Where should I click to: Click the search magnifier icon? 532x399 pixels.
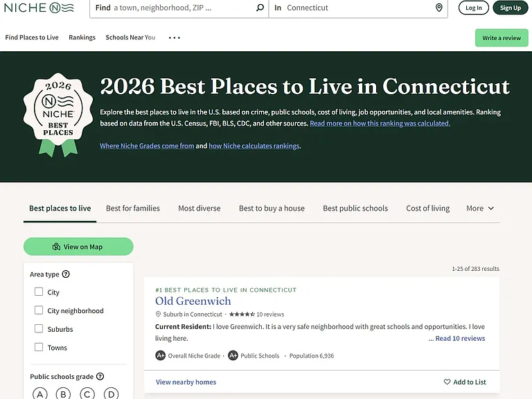[260, 8]
